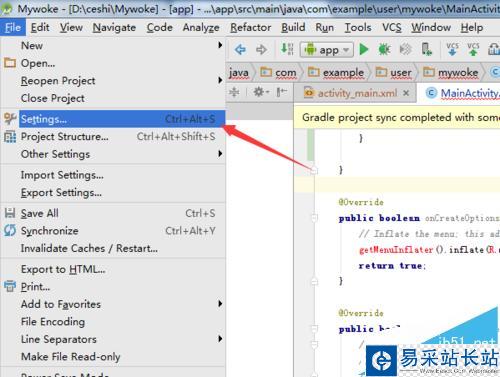
Task: Open the Analyze menu
Action: point(201,28)
